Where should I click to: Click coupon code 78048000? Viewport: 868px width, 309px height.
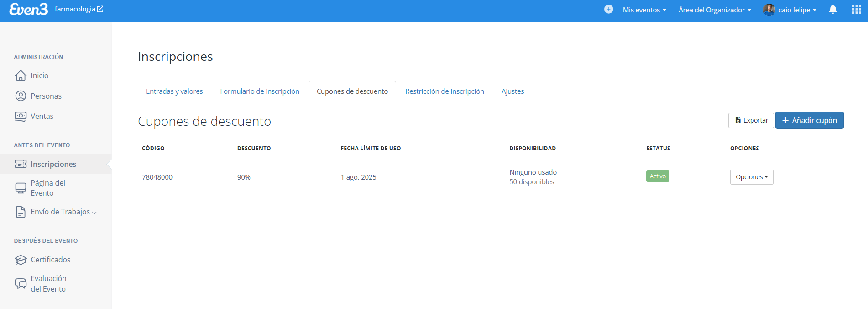click(157, 177)
